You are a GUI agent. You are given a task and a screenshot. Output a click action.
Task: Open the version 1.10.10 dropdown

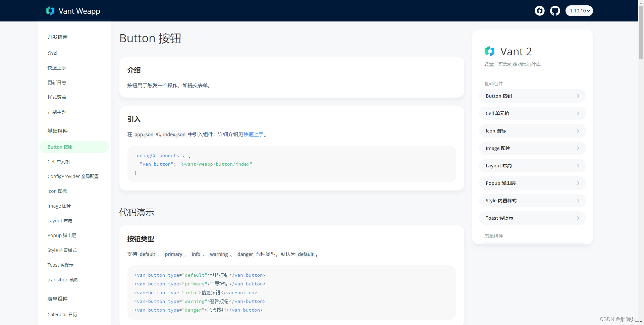pyautogui.click(x=579, y=11)
